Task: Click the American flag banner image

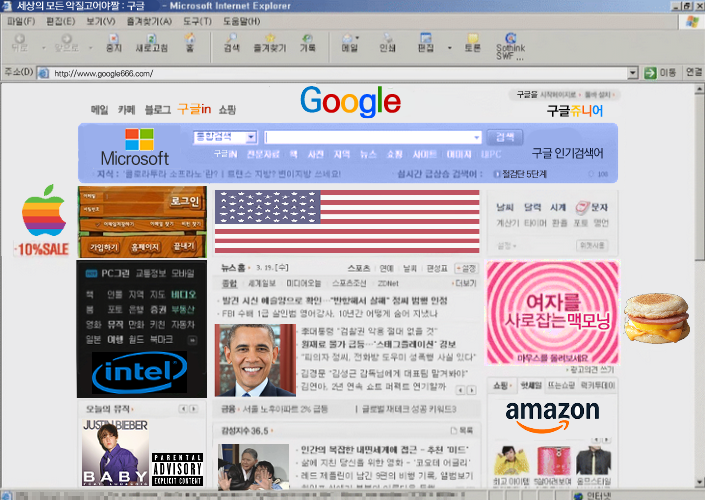Action: click(x=347, y=222)
